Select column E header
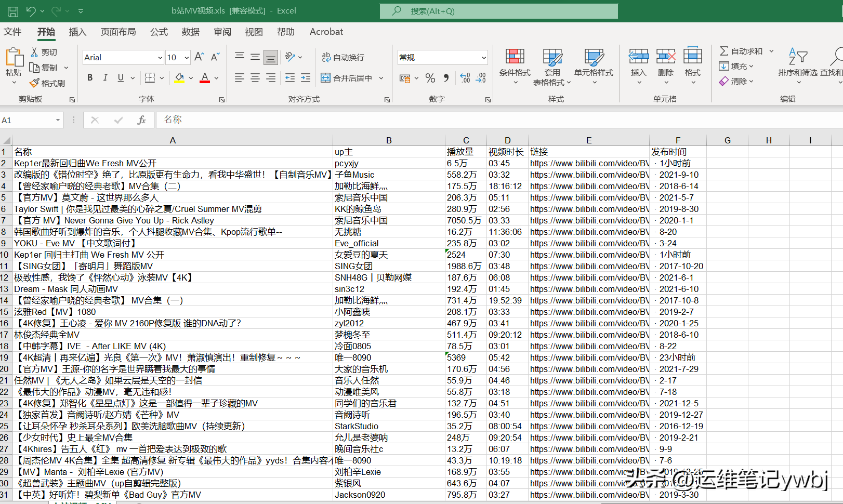Image resolution: width=843 pixels, height=504 pixels. pos(589,140)
